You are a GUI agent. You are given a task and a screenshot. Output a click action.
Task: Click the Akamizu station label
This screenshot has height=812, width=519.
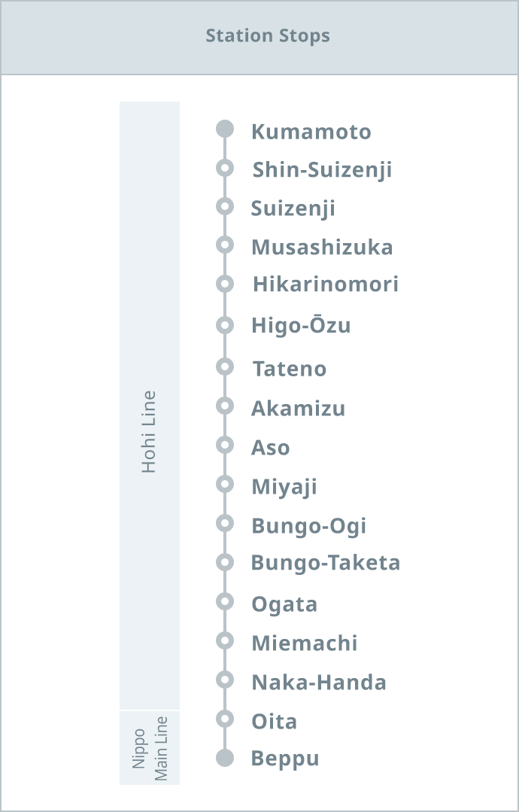pyautogui.click(x=298, y=408)
